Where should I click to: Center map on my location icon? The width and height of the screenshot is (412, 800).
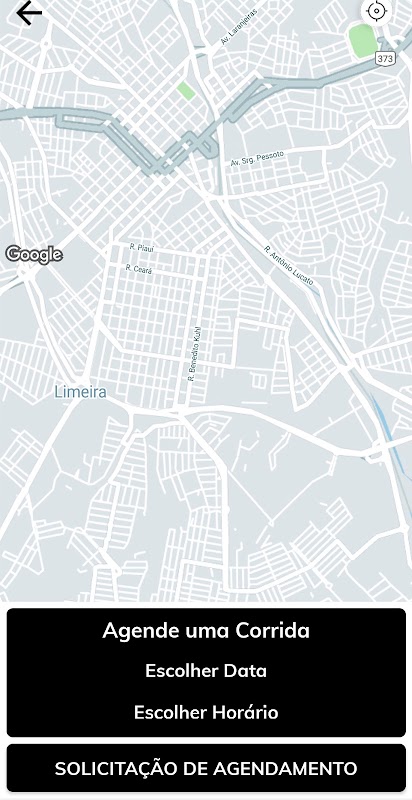[377, 11]
